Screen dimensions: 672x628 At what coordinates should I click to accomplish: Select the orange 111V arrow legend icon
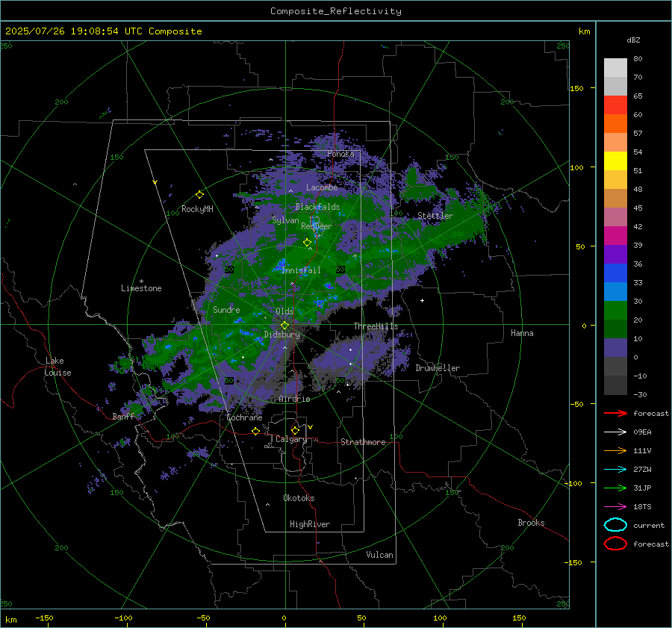[x=615, y=450]
